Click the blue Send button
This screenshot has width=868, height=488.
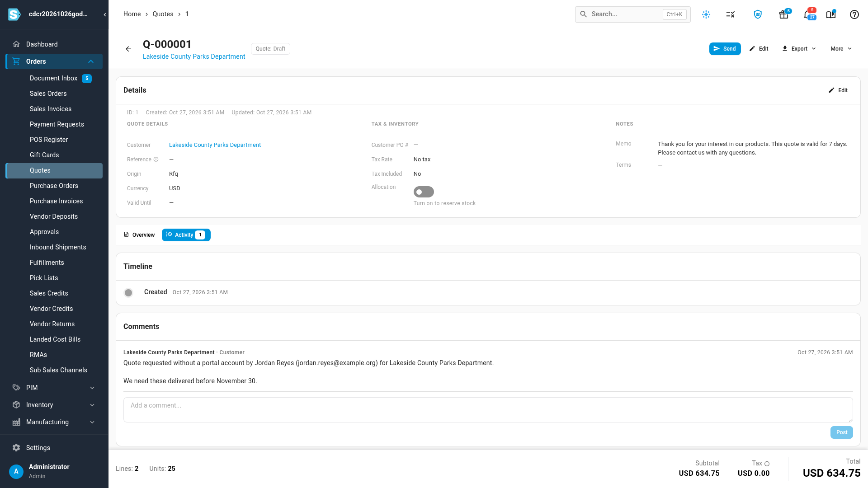tap(725, 49)
